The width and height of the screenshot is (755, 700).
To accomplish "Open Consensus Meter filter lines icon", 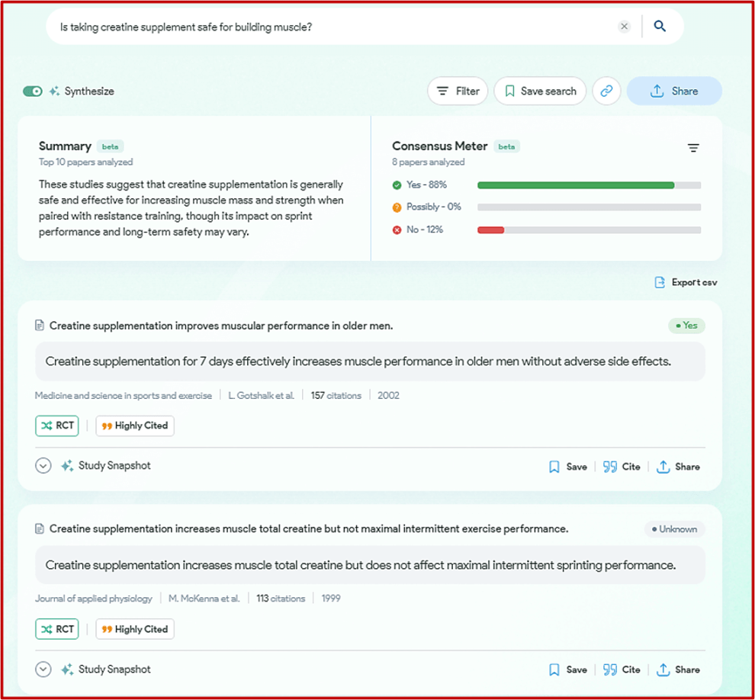I will (x=693, y=148).
